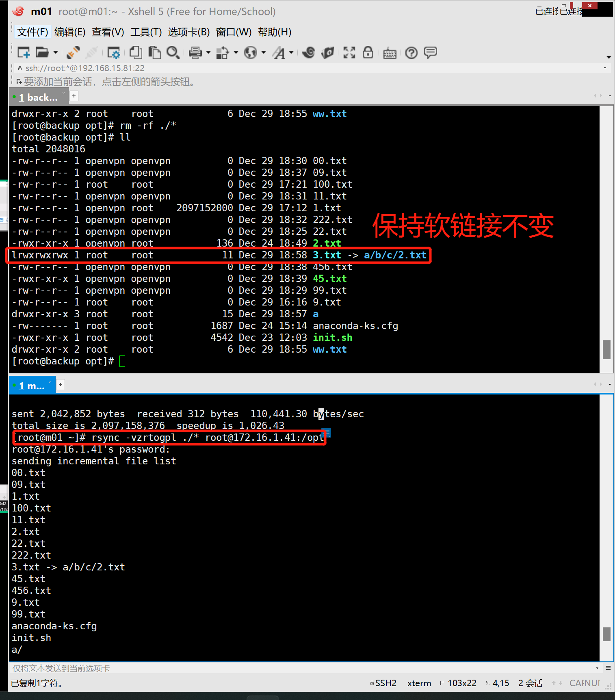
Task: Click the Reconnect plug icon
Action: point(73,52)
